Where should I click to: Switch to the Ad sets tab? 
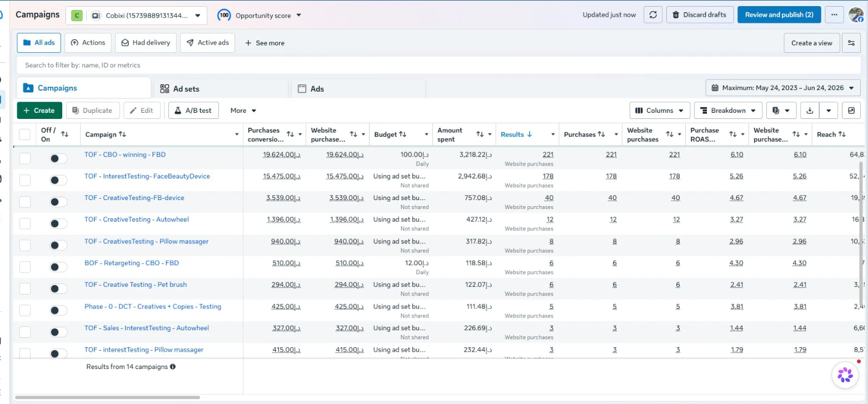220,89
